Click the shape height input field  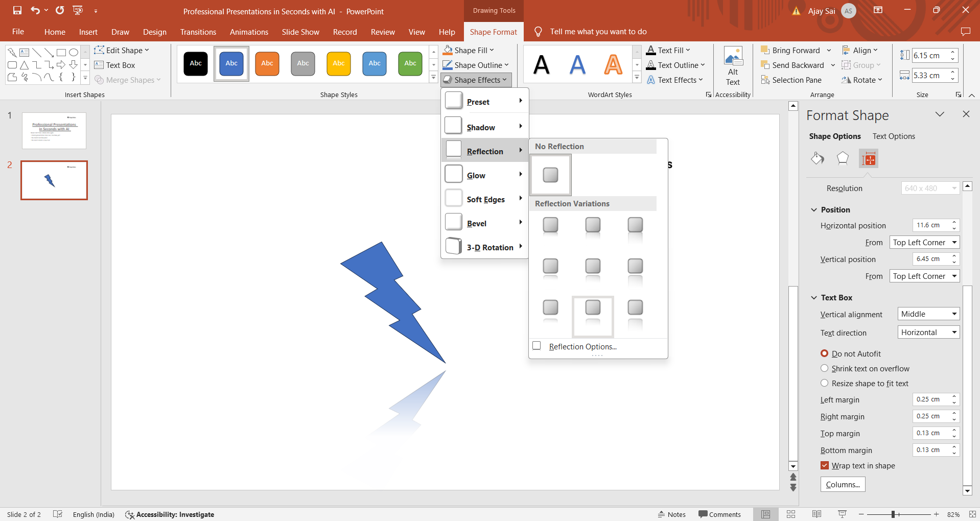pyautogui.click(x=930, y=55)
